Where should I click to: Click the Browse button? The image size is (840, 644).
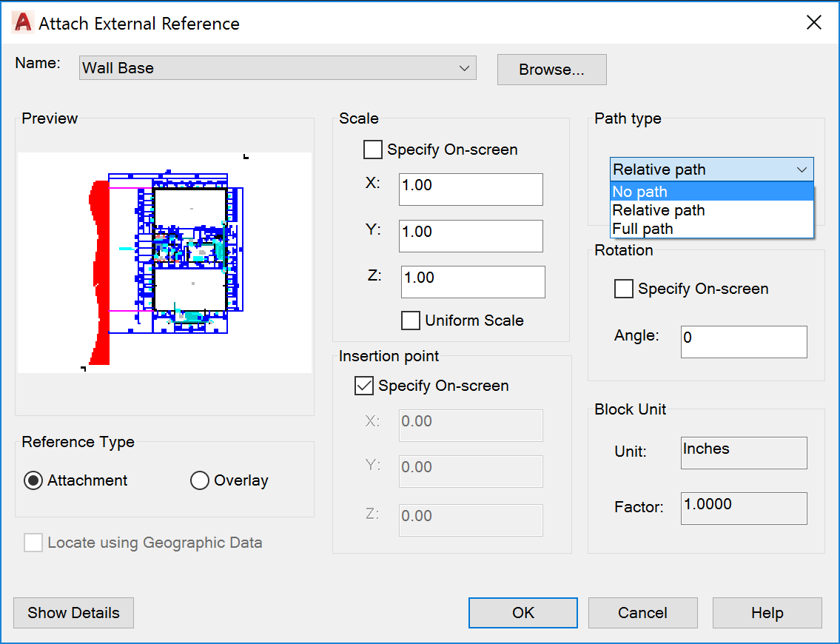coord(551,69)
